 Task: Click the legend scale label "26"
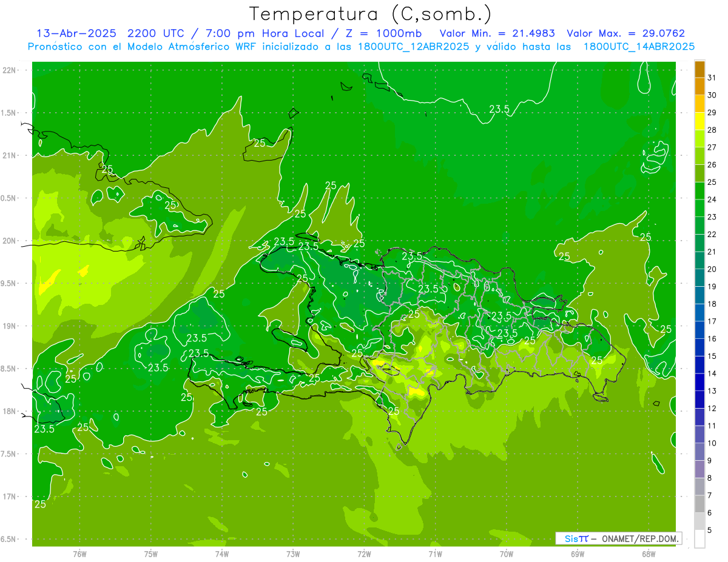coord(712,164)
